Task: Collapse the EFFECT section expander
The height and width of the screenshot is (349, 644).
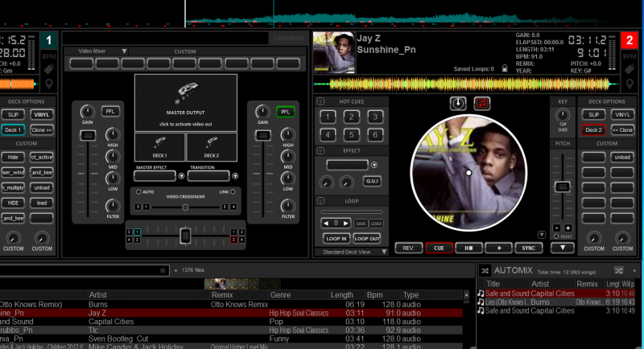Action: pyautogui.click(x=320, y=151)
